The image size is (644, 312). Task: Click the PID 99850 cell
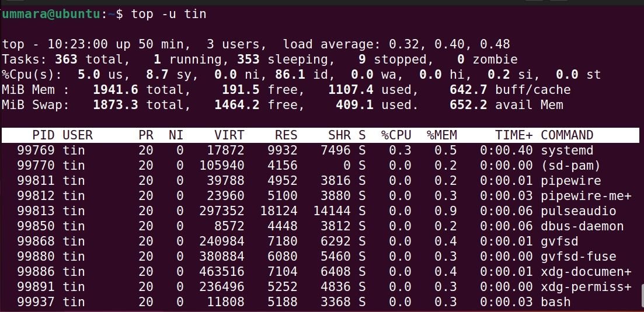(36, 226)
